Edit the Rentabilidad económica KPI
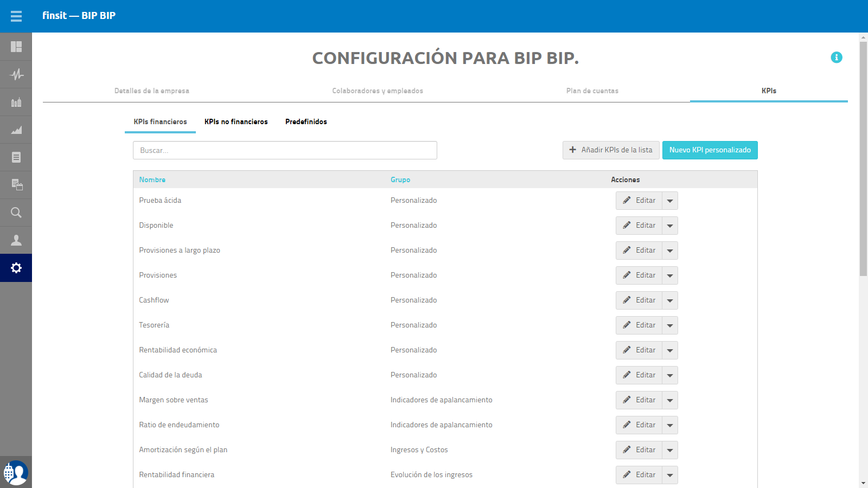This screenshot has height=488, width=868. [639, 350]
